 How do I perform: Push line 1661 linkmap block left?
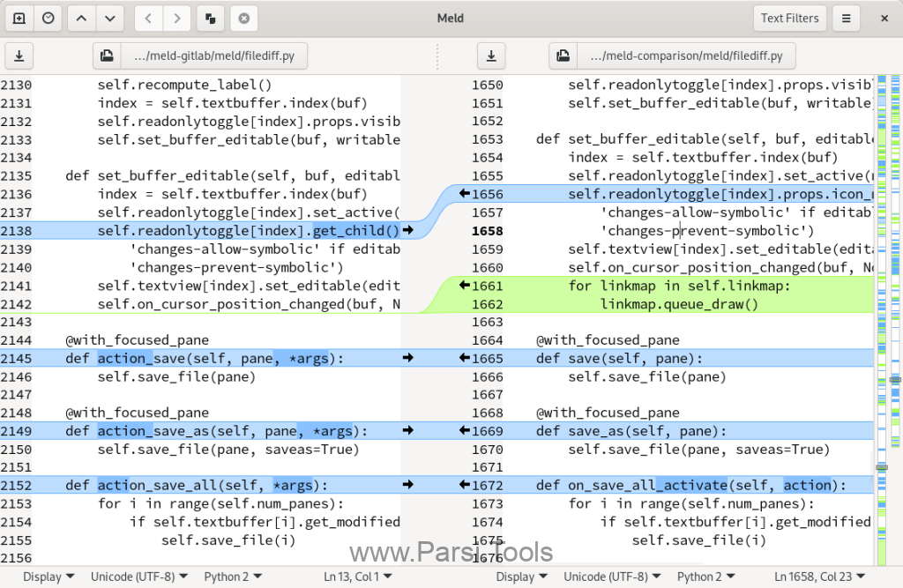point(465,285)
